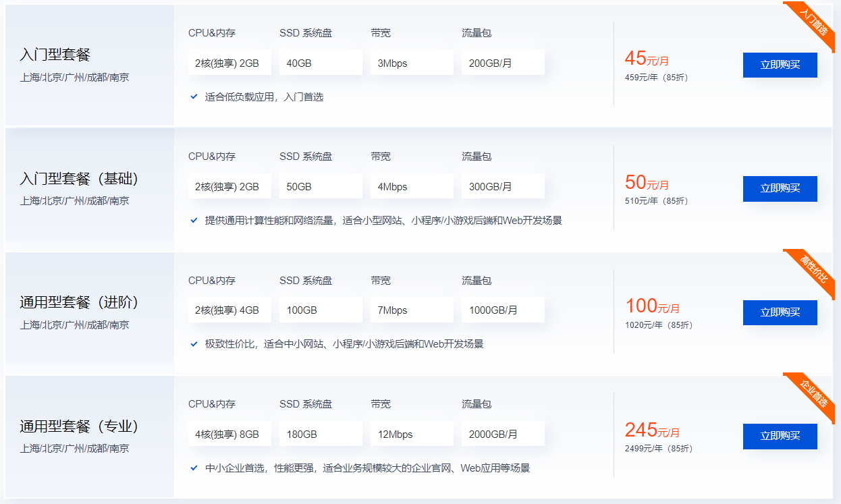Click description starting 提供通用计算性能和网络流量
The width and height of the screenshot is (841, 504).
point(383,220)
